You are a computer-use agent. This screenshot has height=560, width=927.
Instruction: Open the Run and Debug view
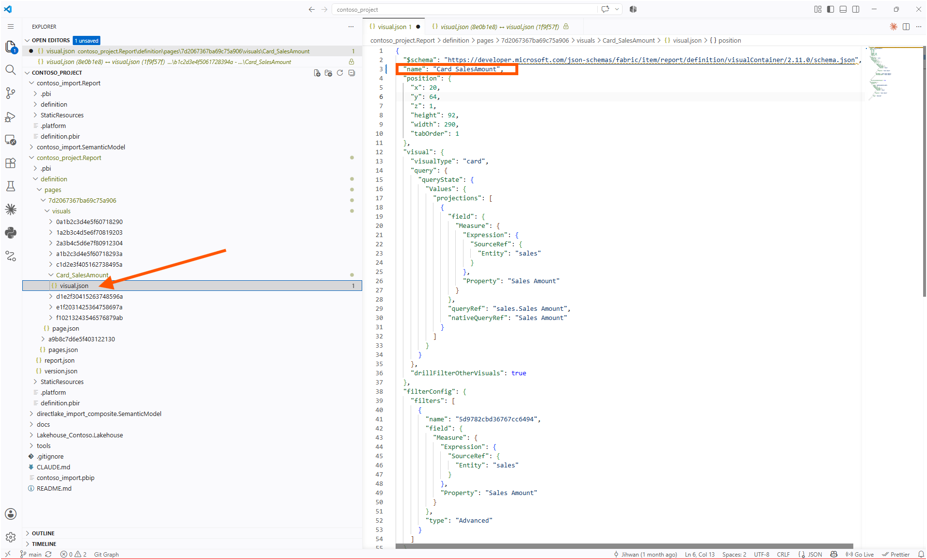pyautogui.click(x=11, y=116)
